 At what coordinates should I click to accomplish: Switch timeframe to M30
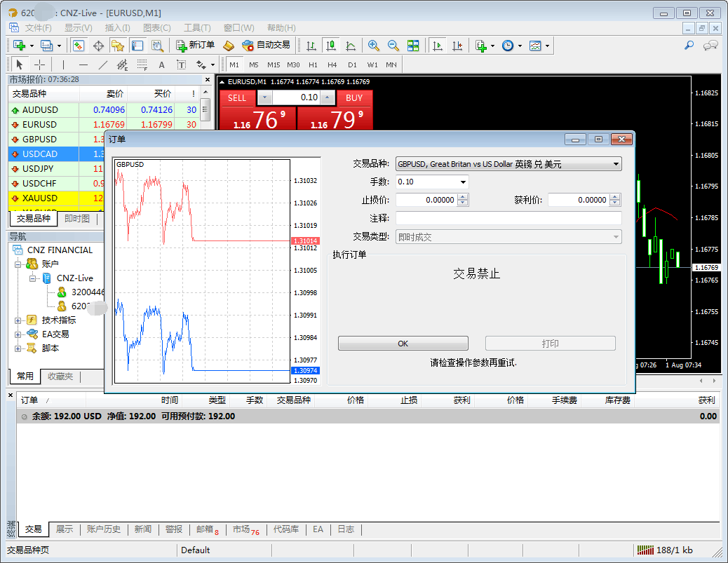pyautogui.click(x=293, y=65)
